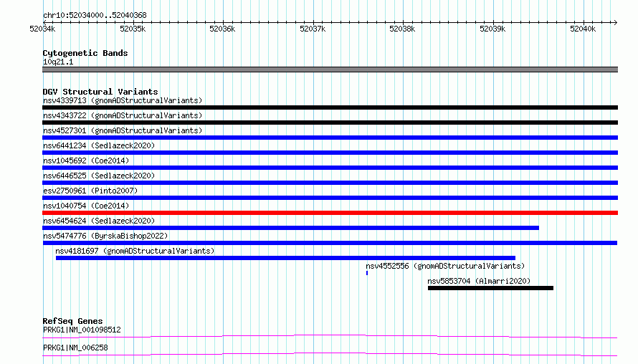This screenshot has height=364, width=638.
Task: Click the chr10:52034000..52040368 region label
Action: 95,16
